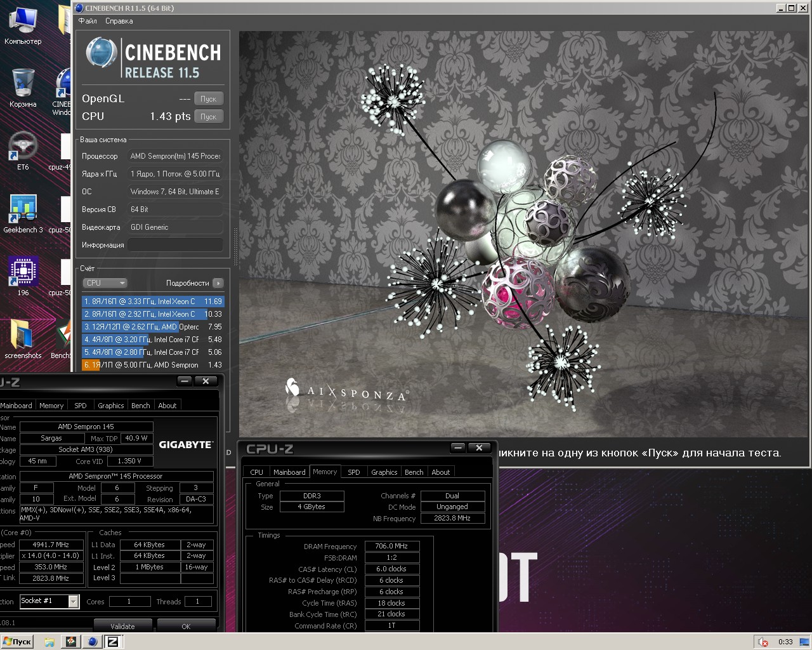Open the Корзина recycle bin icon
The height and width of the screenshot is (650, 812).
click(23, 88)
